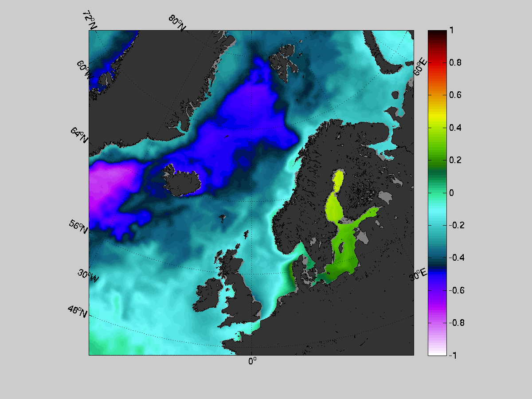The width and height of the screenshot is (532, 399).
Task: Click the 0° longitude label
Action: point(252,361)
